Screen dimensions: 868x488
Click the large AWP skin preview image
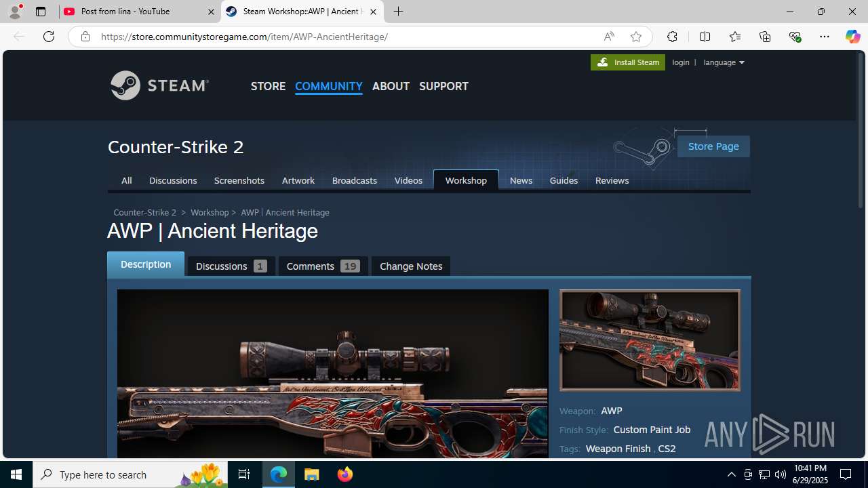[332, 373]
